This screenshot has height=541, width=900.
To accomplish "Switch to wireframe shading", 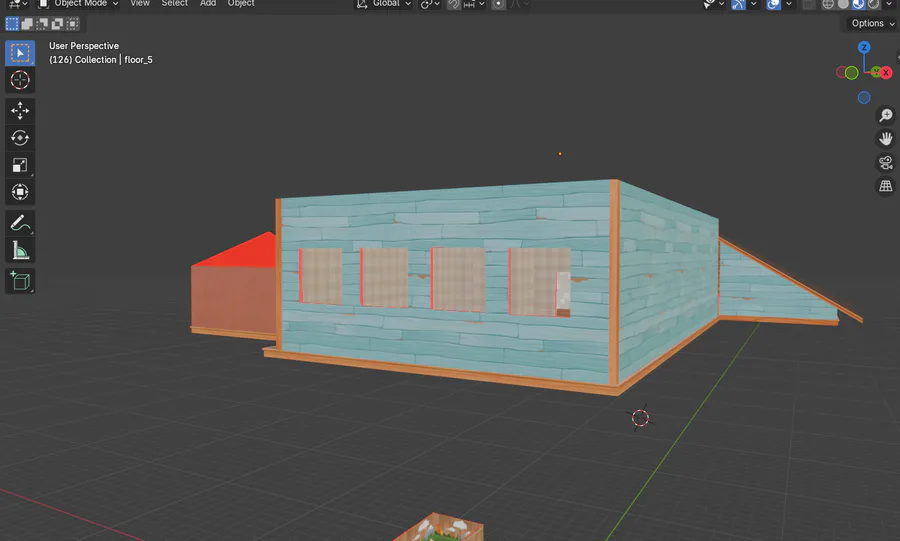I will [x=828, y=4].
